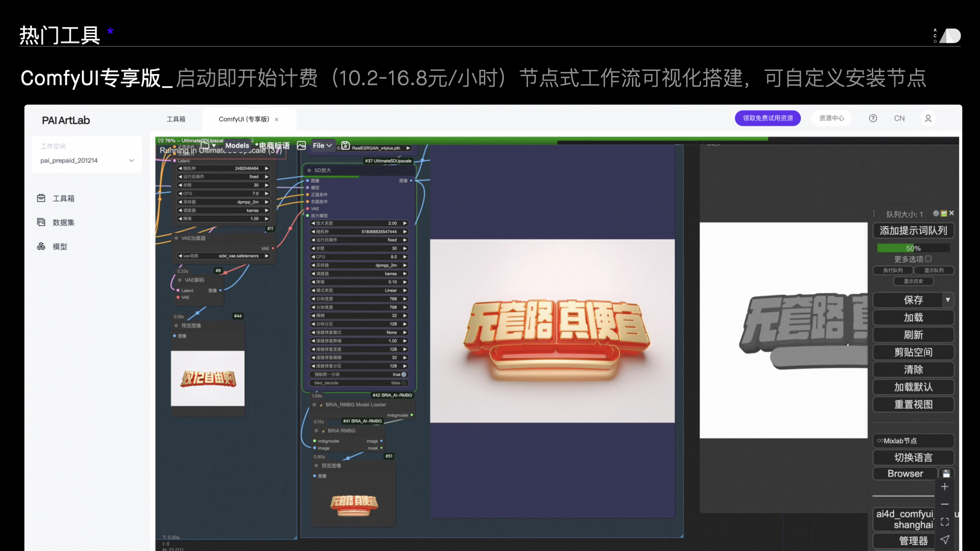
Task: Click the SD放大 node collapse dot
Action: pos(309,170)
